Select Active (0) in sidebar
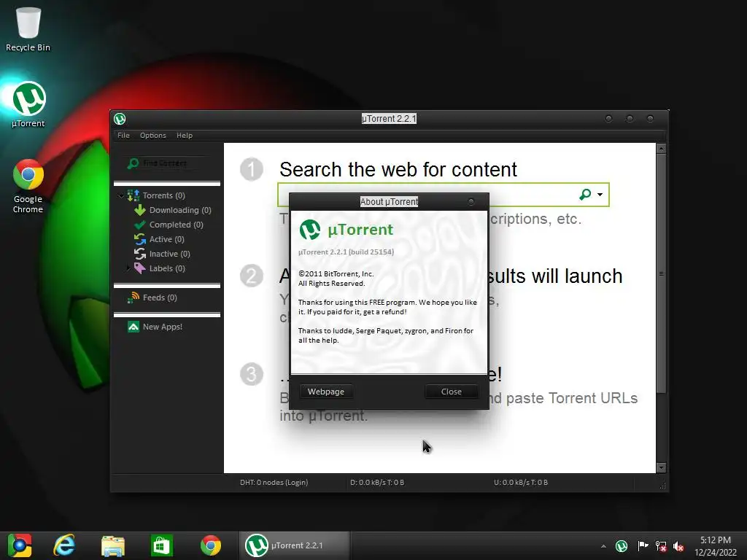Screen dimensions: 747x560 (167, 239)
